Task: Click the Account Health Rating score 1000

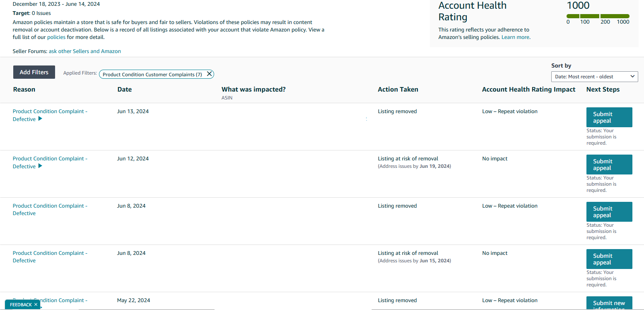Action: tap(578, 5)
